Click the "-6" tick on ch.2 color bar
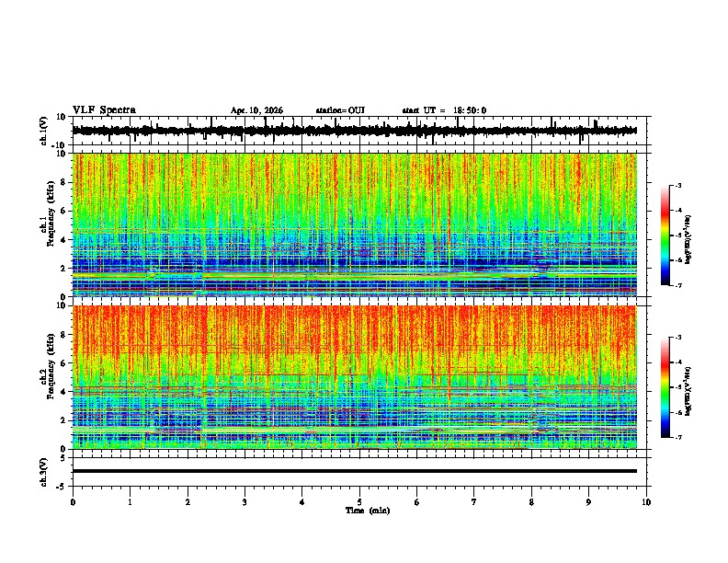The image size is (728, 563). coord(677,412)
